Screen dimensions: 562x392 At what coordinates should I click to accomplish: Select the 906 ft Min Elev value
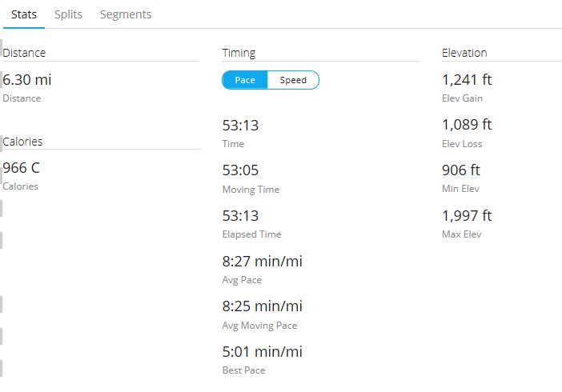point(461,170)
